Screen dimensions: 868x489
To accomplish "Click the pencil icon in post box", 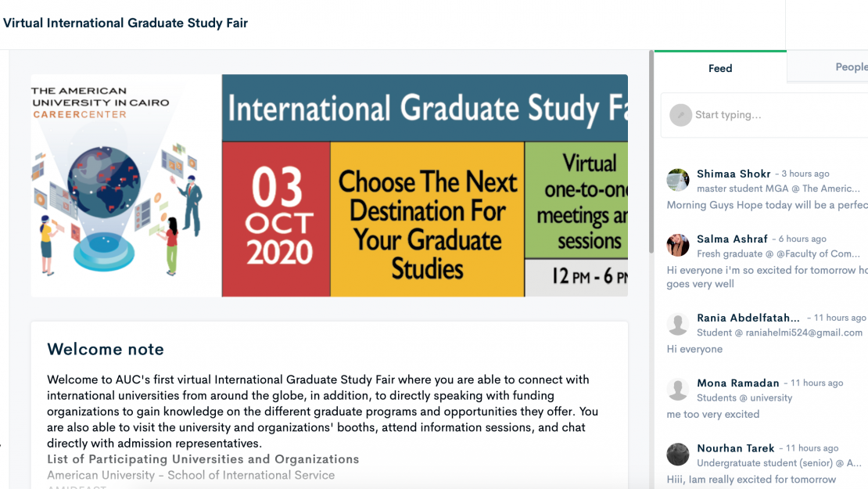I will pyautogui.click(x=680, y=115).
